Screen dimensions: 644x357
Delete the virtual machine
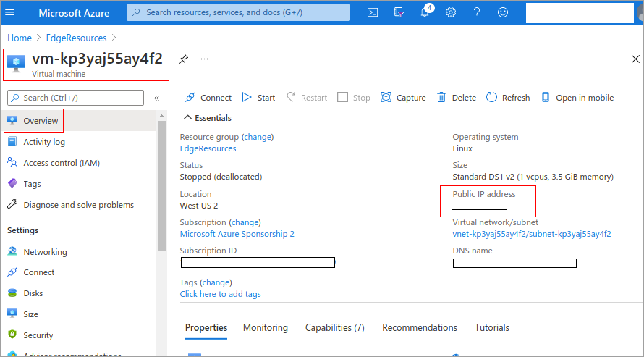(x=457, y=98)
